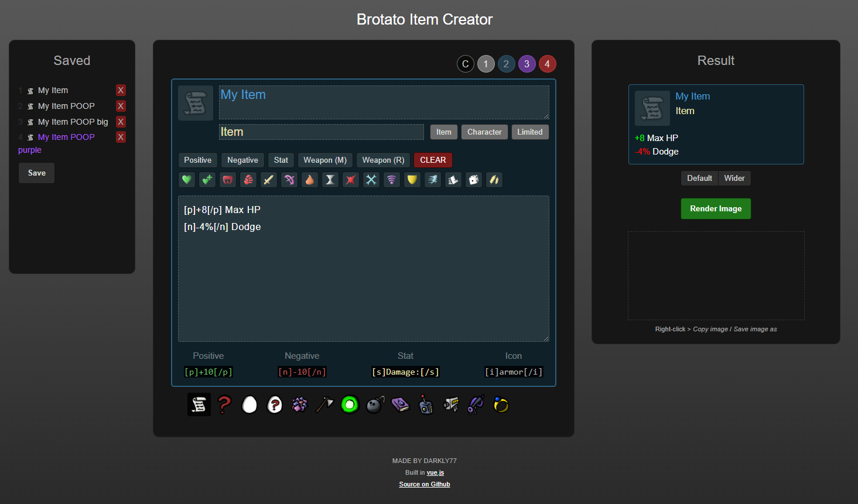
Task: Open the Source on Github link
Action: tap(424, 484)
